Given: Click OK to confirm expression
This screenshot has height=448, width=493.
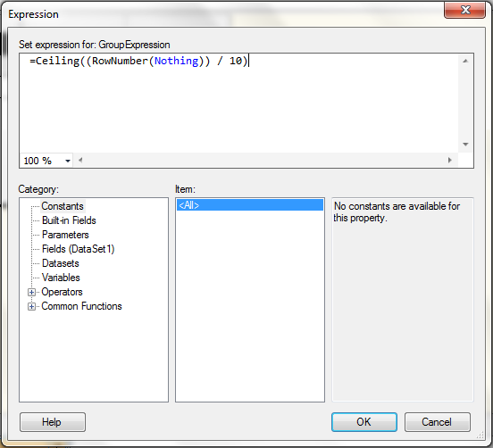Looking at the screenshot, I should 364,422.
